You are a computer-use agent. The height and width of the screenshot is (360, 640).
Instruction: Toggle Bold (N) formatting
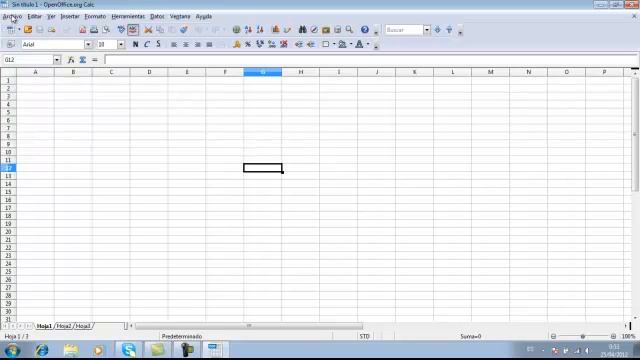[135, 44]
